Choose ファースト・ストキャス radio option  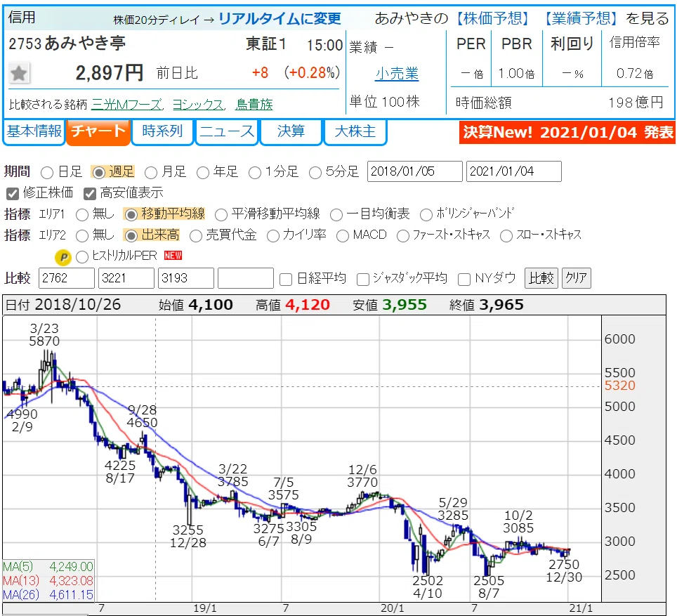tap(403, 236)
